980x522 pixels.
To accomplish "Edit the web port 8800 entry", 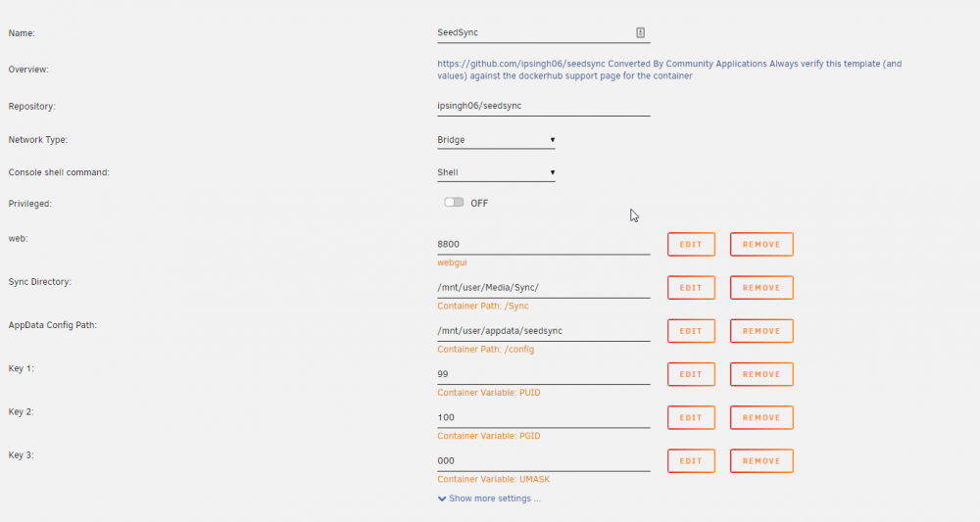I will coord(691,244).
